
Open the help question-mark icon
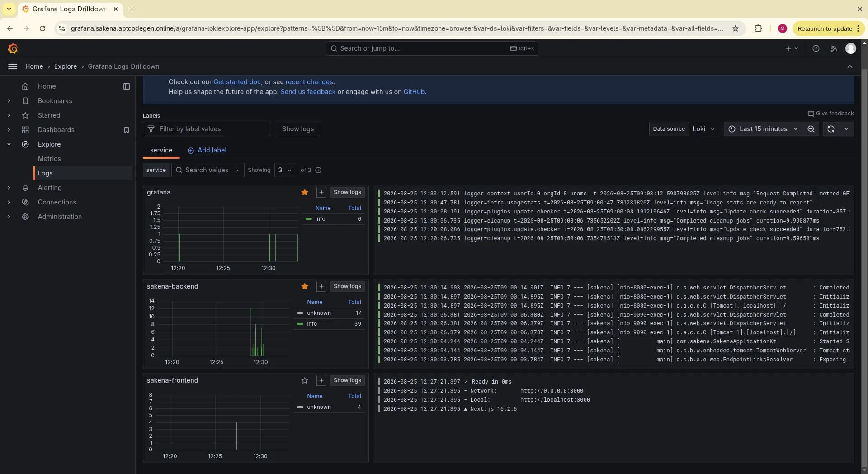point(816,48)
